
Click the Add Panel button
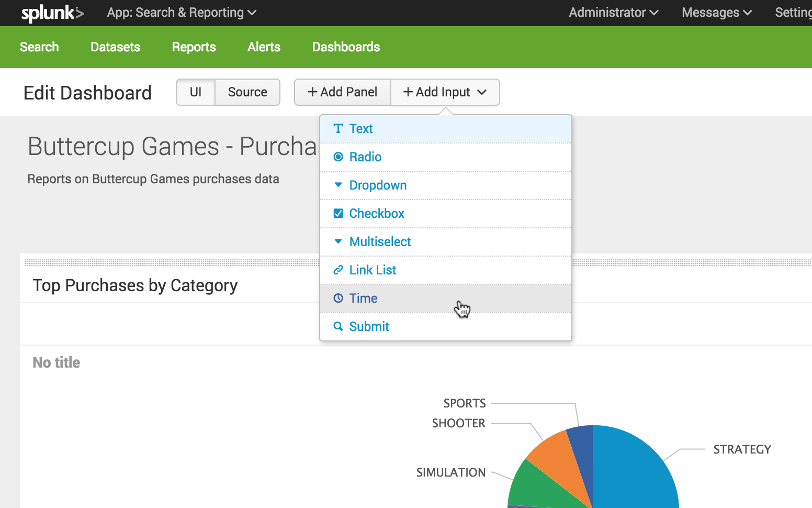[x=343, y=92]
